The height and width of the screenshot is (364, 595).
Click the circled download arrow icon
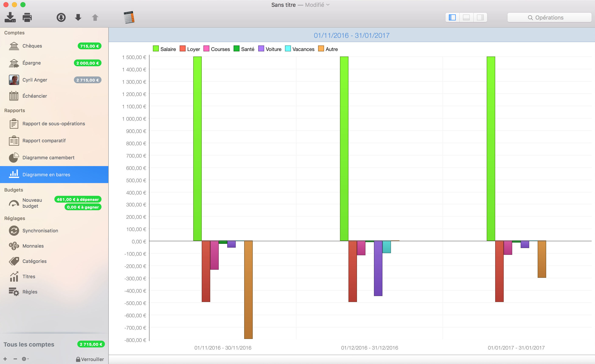click(x=61, y=17)
